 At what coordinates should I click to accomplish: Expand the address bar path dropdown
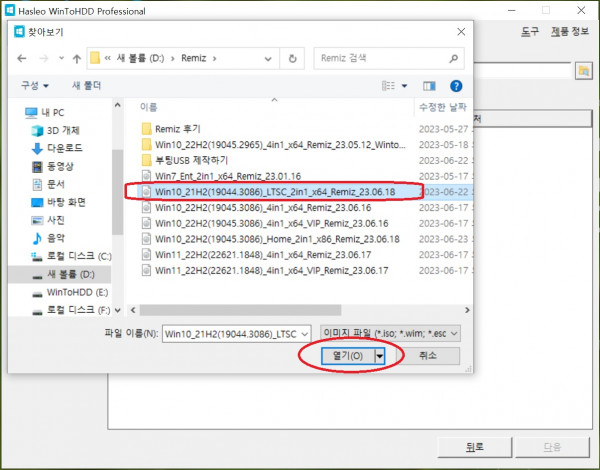pos(268,59)
